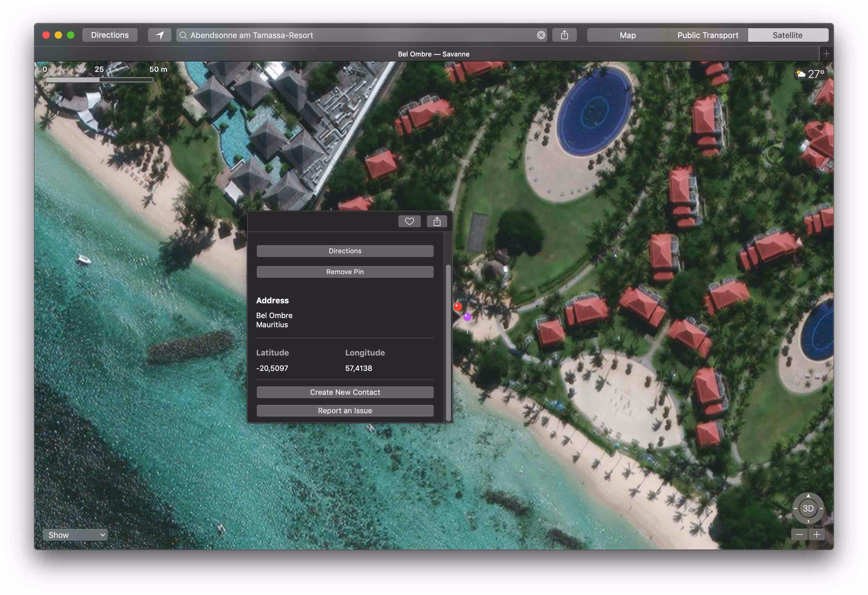Open a new tab with the plus icon

pyautogui.click(x=826, y=54)
